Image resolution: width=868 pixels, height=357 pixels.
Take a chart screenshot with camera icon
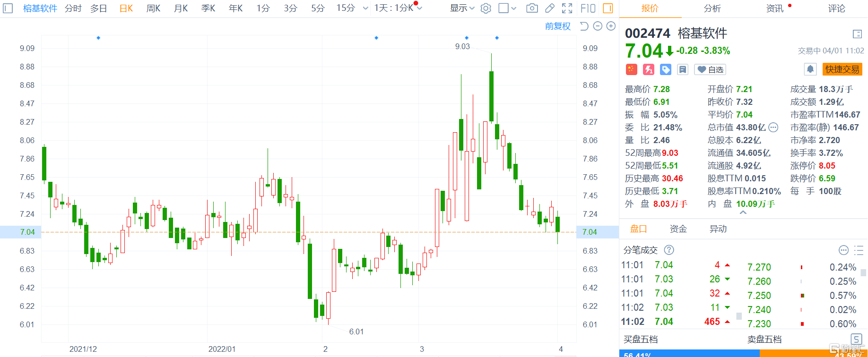point(532,8)
